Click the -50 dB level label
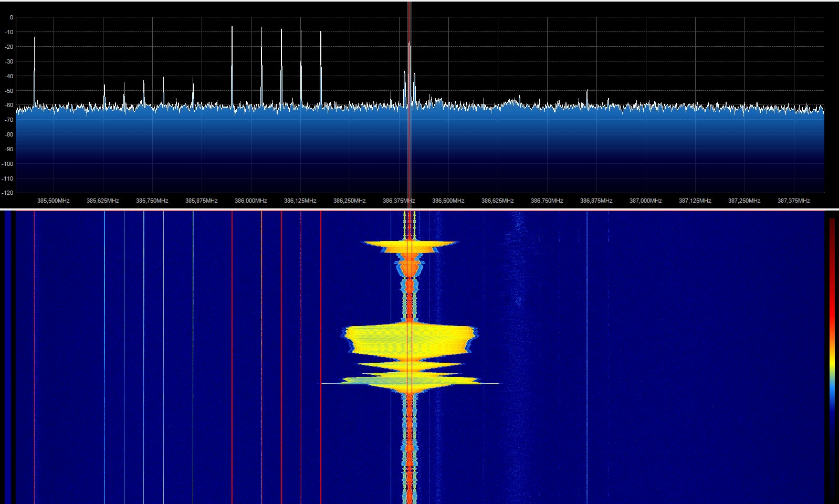Image resolution: width=839 pixels, height=504 pixels. [9, 91]
